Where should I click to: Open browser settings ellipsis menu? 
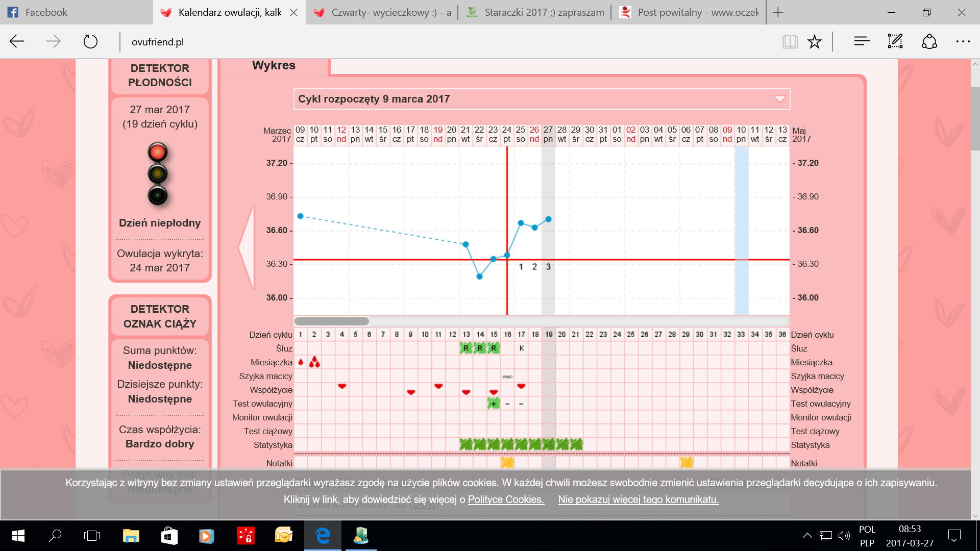click(963, 41)
